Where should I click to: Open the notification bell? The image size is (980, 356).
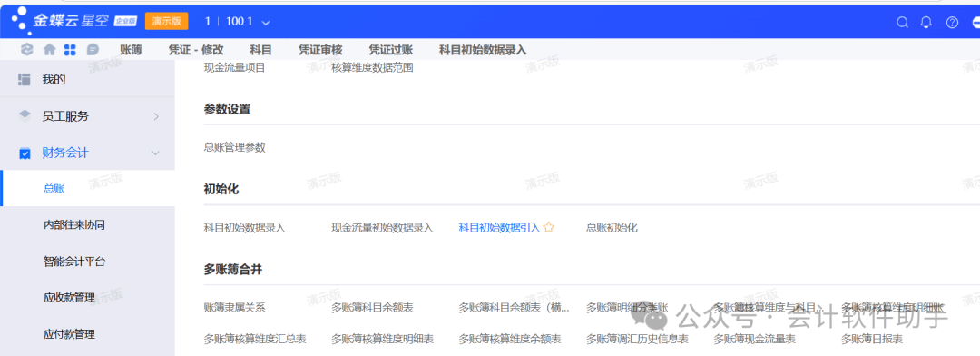[x=926, y=22]
